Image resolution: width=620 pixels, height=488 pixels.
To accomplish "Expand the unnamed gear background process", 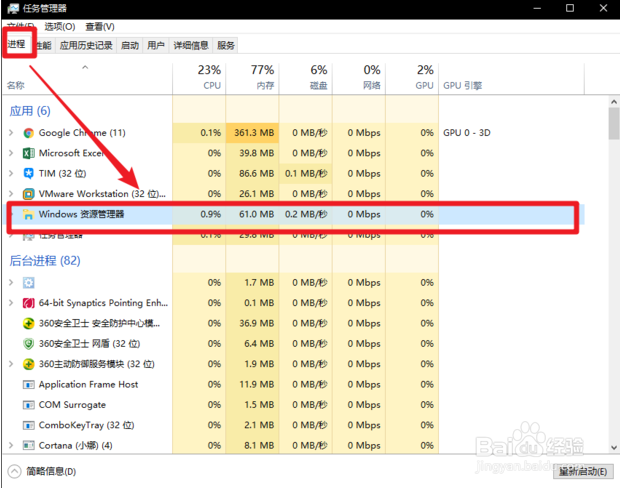I will (x=11, y=282).
